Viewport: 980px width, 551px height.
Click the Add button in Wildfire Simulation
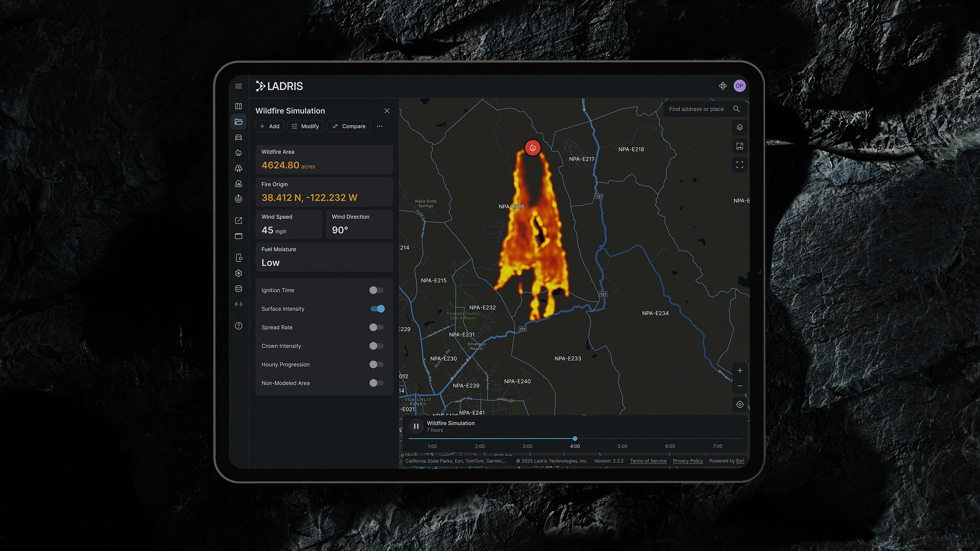(269, 126)
